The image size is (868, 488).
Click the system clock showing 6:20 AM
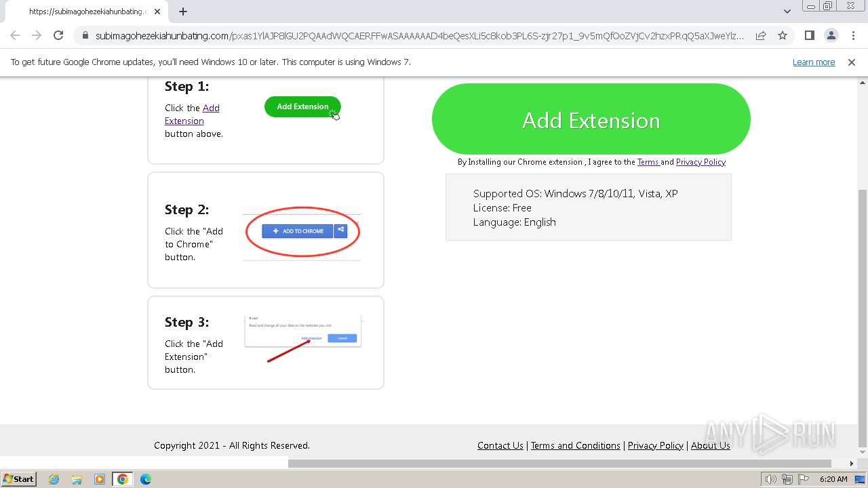pyautogui.click(x=833, y=479)
